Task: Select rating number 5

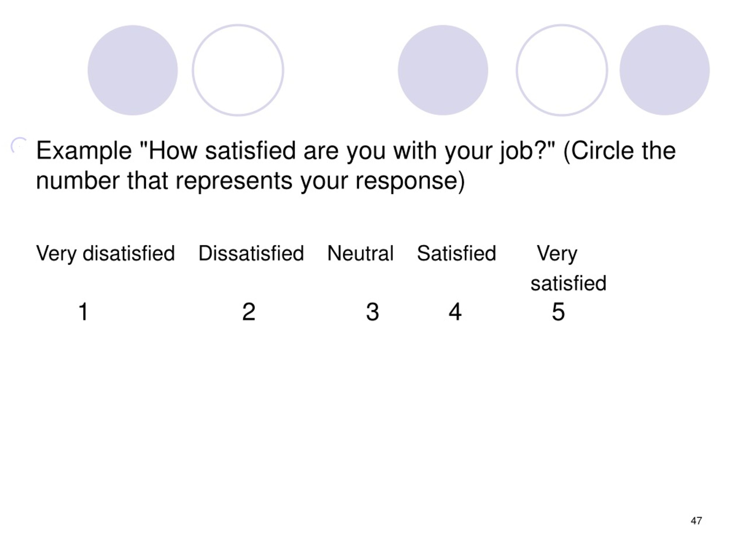Action: click(558, 311)
